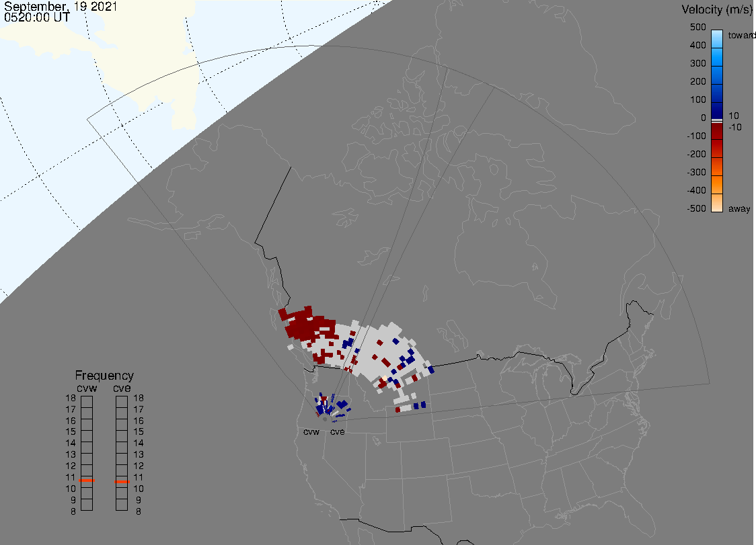Click the radar station dot above cvw label
756x545 pixels.
coord(325,419)
